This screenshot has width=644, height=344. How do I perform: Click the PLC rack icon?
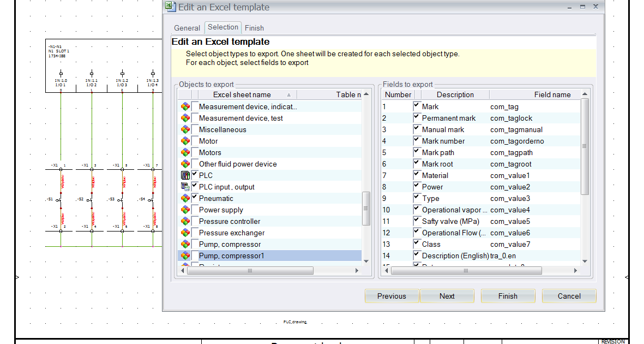[x=185, y=175]
